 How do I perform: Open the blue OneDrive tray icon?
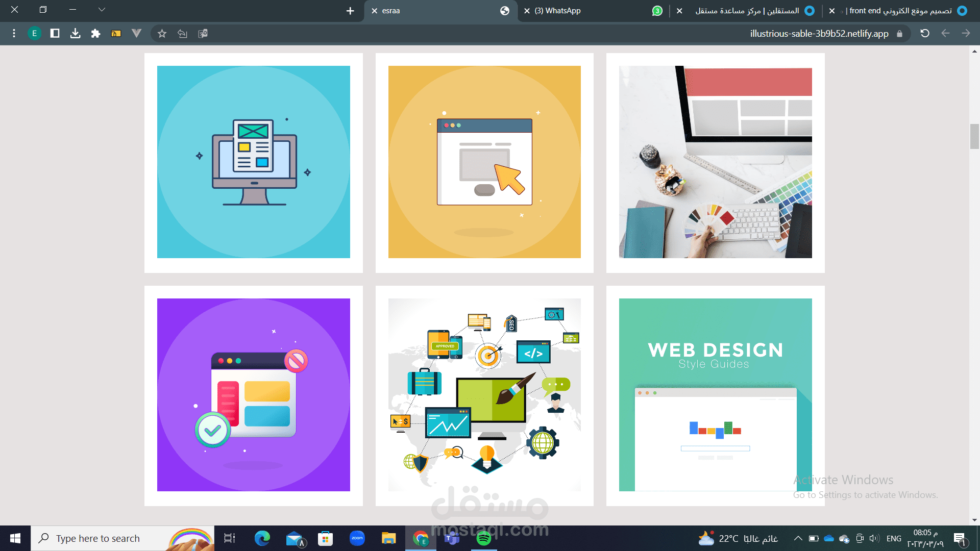coord(829,538)
